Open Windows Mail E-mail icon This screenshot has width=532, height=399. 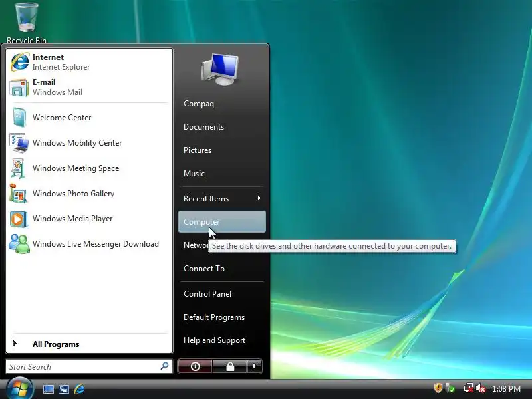[19, 87]
